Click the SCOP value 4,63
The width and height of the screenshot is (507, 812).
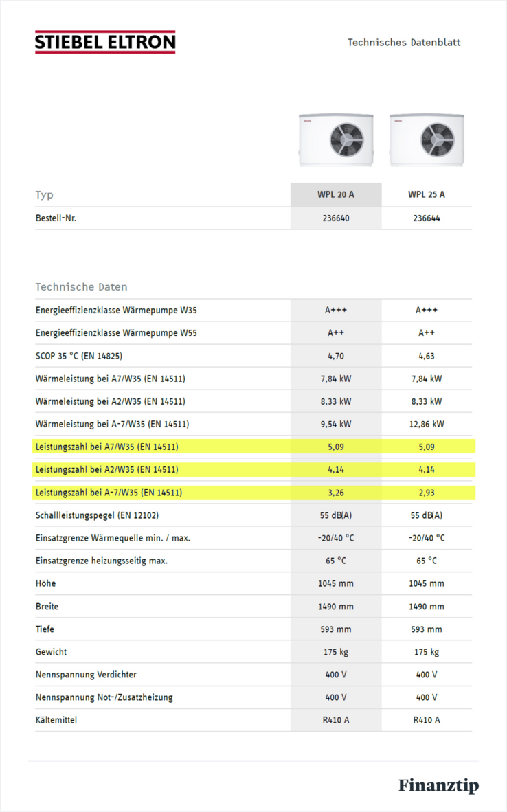tap(427, 356)
